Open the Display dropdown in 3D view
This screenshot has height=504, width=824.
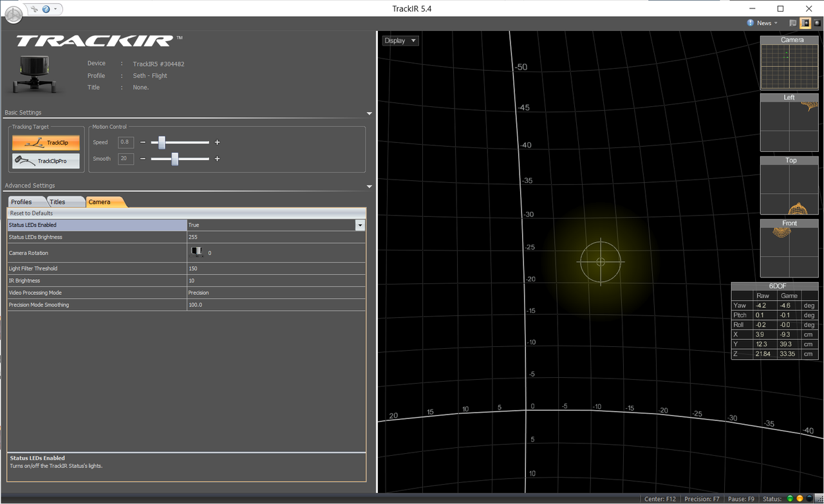tap(400, 41)
